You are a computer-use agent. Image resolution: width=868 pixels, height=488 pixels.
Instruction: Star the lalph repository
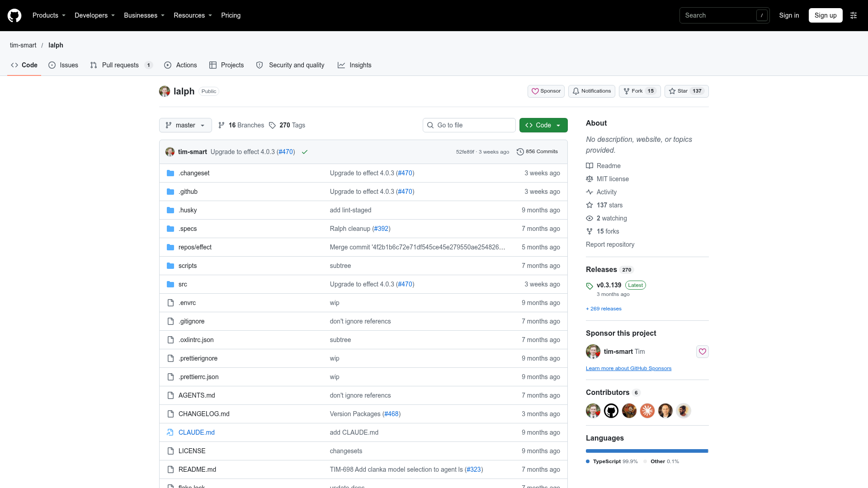click(x=686, y=91)
